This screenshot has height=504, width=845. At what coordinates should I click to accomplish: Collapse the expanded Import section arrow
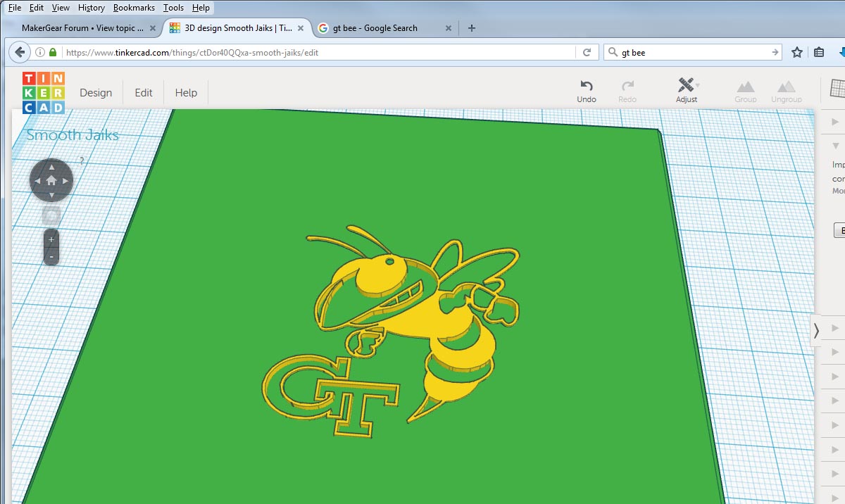(836, 146)
